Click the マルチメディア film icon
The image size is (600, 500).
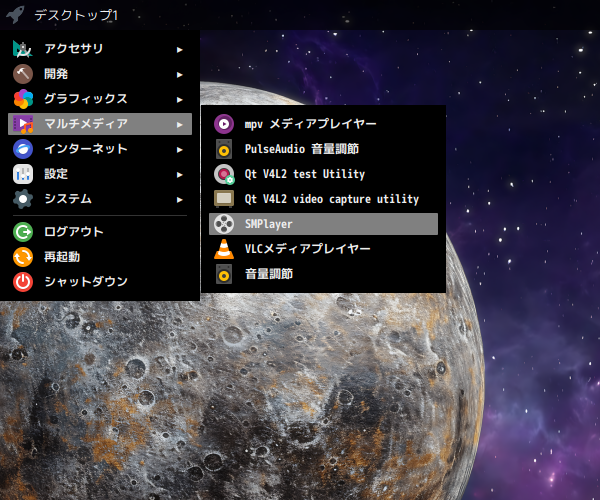coord(23,124)
